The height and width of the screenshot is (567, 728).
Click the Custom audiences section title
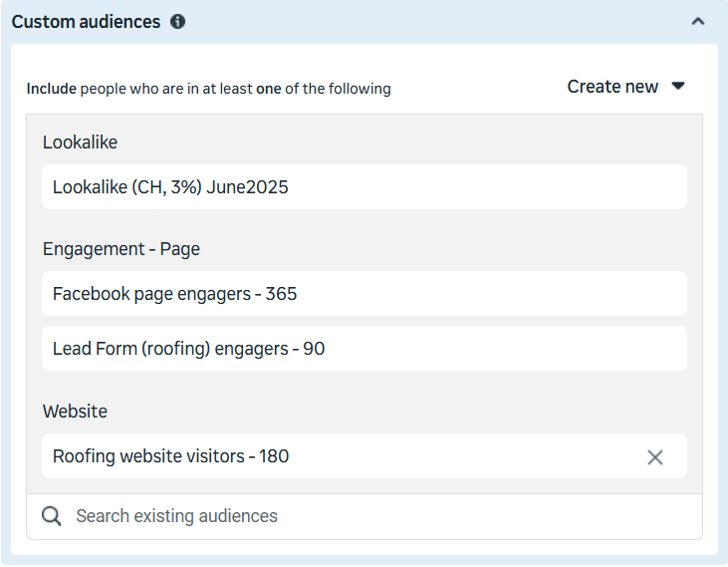point(86,21)
